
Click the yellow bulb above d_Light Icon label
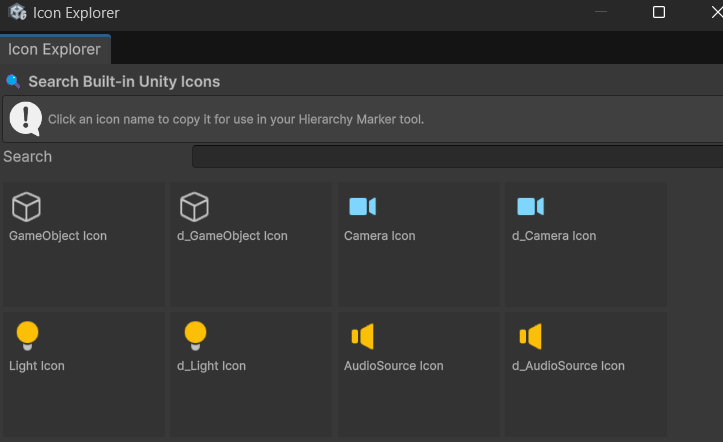pos(195,336)
